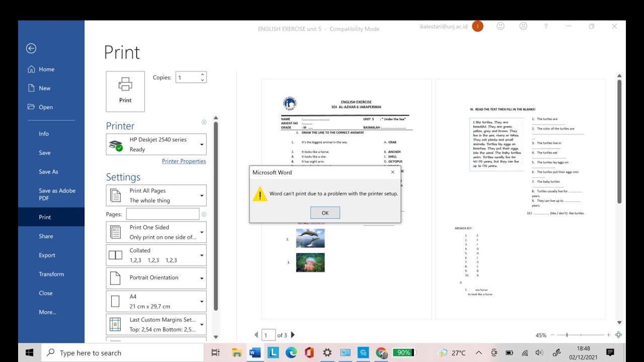This screenshot has height=362, width=644.
Task: Click the preview zoom slider handle
Action: click(x=567, y=335)
